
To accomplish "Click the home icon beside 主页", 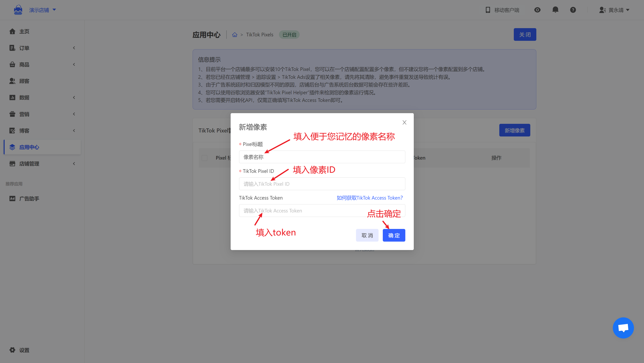I will click(x=12, y=31).
